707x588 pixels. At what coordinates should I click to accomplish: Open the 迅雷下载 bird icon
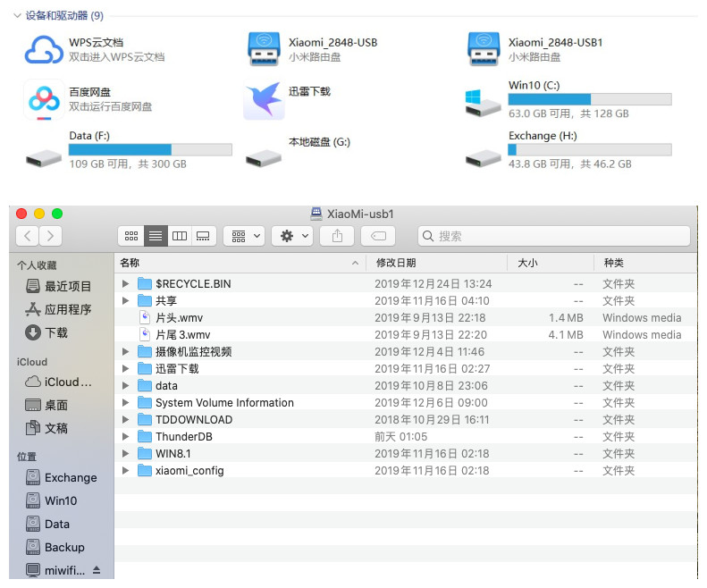(264, 100)
